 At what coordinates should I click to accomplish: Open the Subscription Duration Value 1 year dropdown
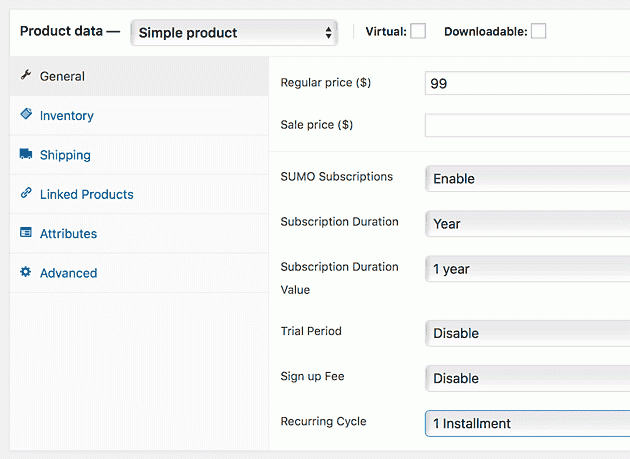(528, 269)
